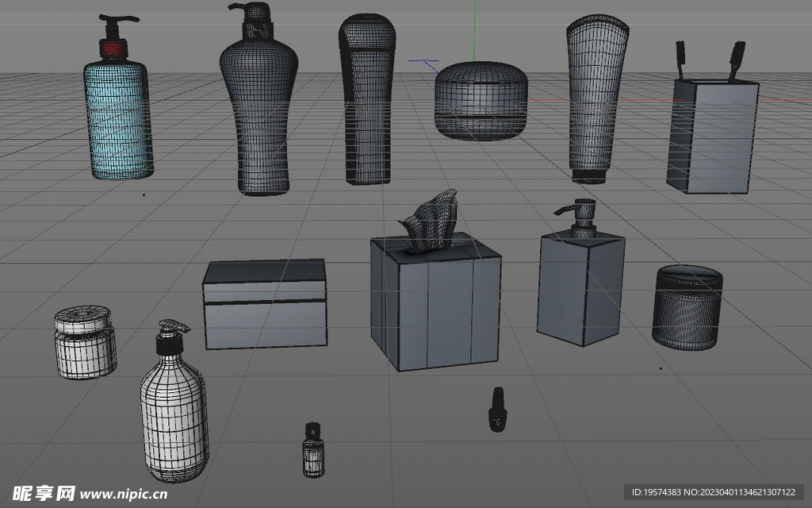Viewport: 812px width, 508px height.
Task: Select the left toothbrush in the holder
Action: click(x=680, y=58)
